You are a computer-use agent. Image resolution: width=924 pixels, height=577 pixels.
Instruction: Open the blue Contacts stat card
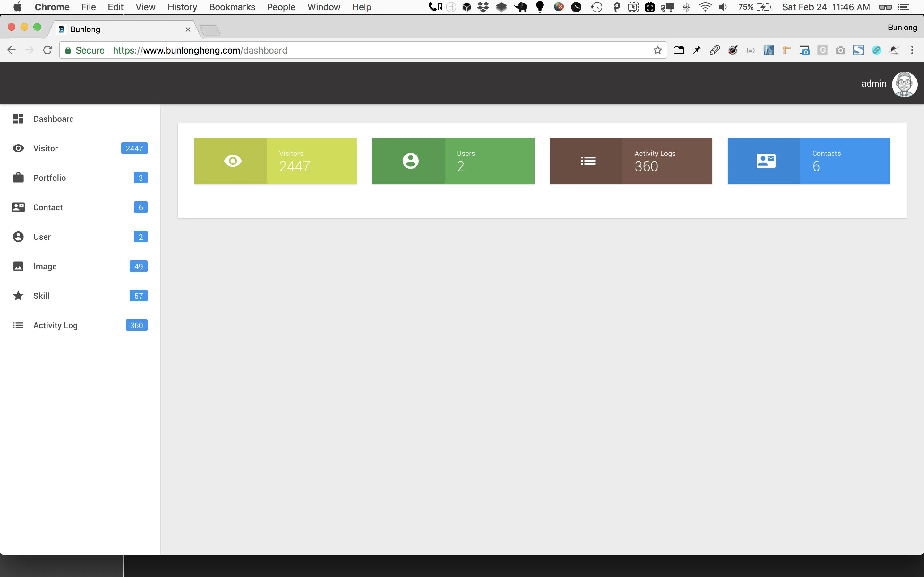pos(808,161)
